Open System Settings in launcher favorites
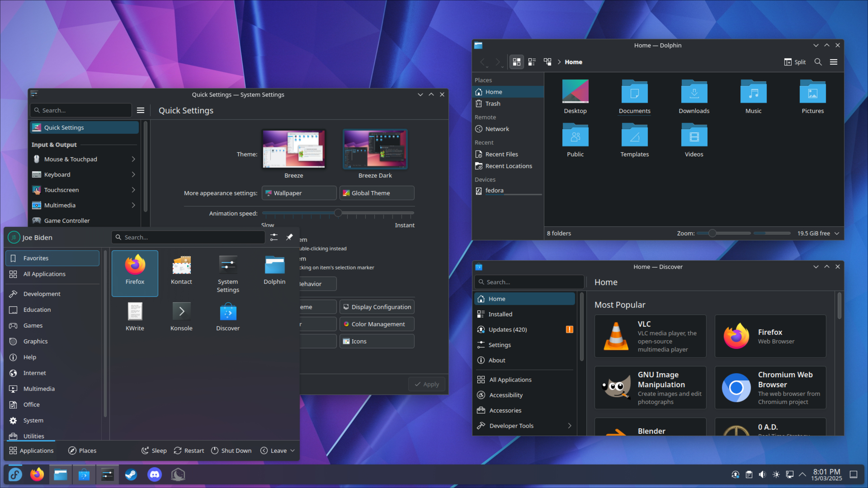The image size is (868, 488). 228,273
